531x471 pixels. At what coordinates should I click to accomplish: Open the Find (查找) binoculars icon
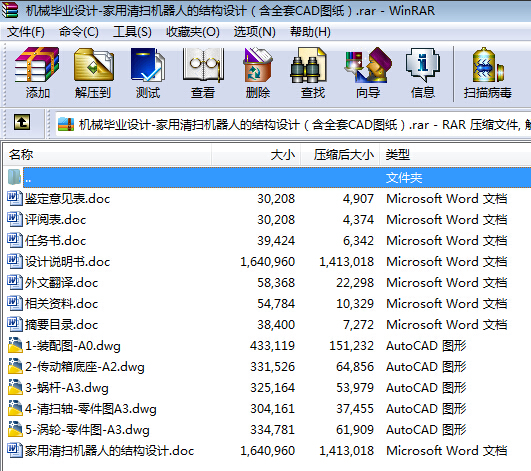(309, 64)
